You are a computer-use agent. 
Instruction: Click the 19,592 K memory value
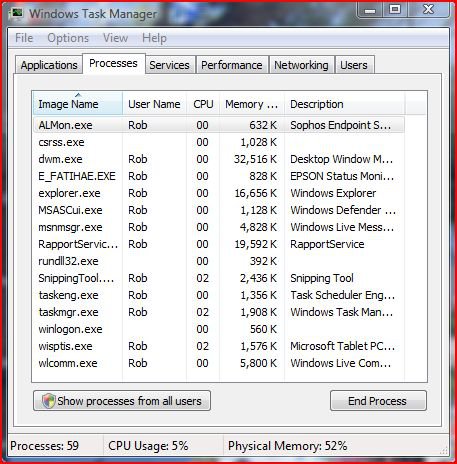[x=255, y=244]
